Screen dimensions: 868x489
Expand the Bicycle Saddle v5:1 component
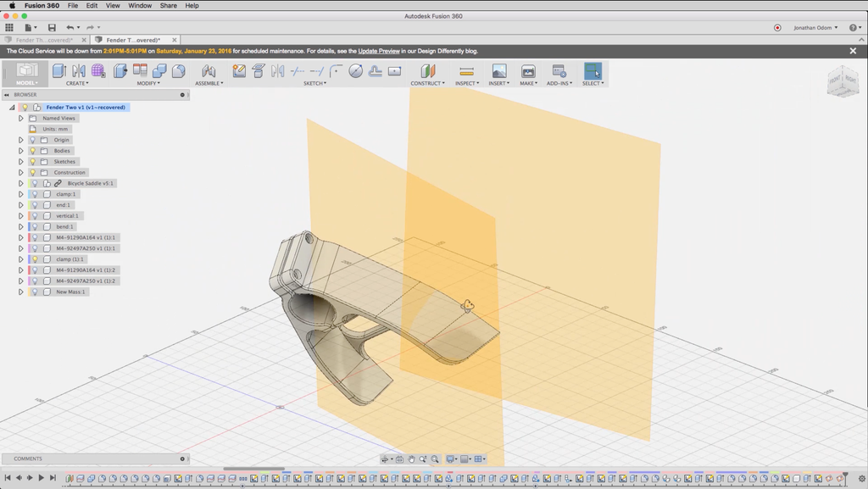click(21, 183)
